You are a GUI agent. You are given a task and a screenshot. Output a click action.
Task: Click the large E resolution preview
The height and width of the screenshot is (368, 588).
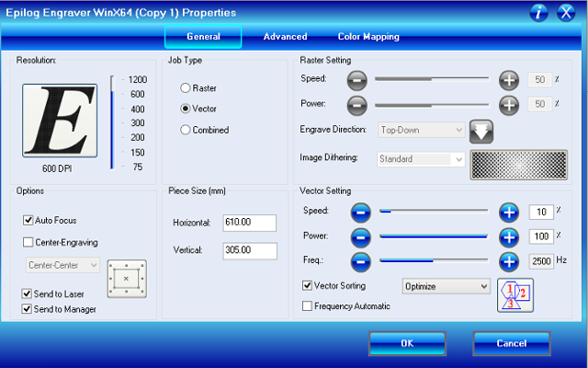(x=60, y=121)
